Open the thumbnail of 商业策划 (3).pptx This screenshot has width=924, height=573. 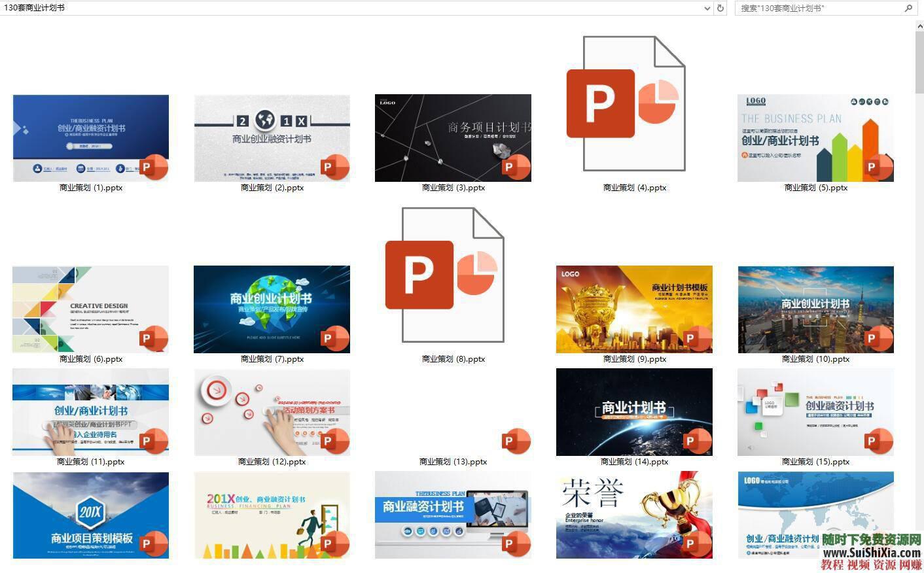pos(453,137)
